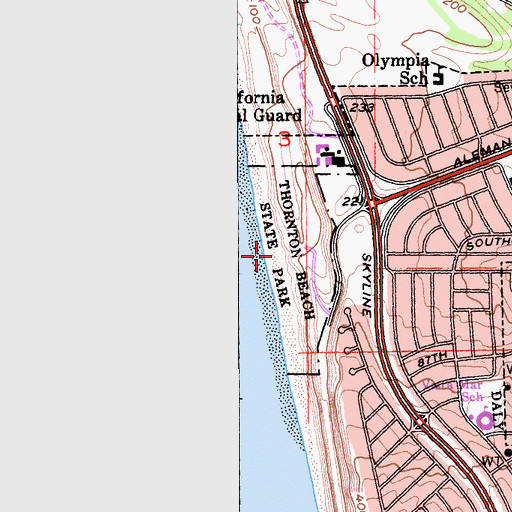Click the "THORNTON" map label
Viewport: 512px width, 512px height.
(x=290, y=219)
